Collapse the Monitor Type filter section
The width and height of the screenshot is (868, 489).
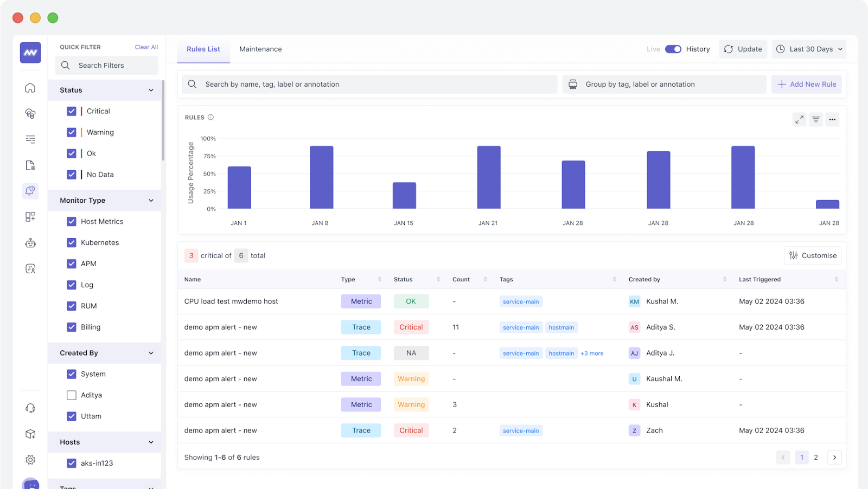point(151,200)
